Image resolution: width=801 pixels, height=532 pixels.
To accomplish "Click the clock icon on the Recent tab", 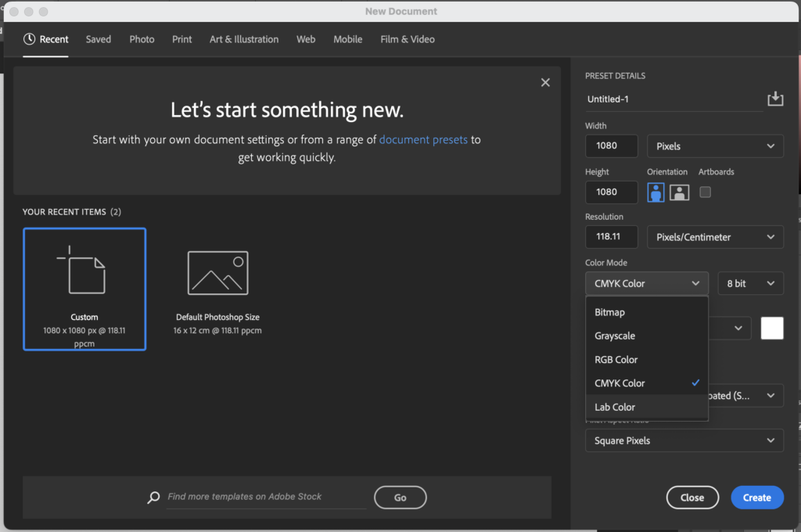I will coord(30,39).
